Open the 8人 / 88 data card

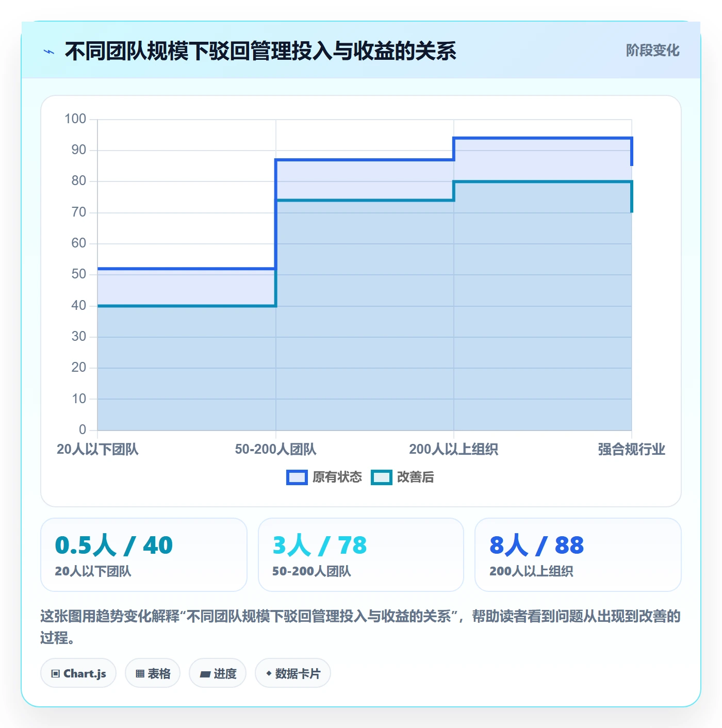(x=578, y=555)
